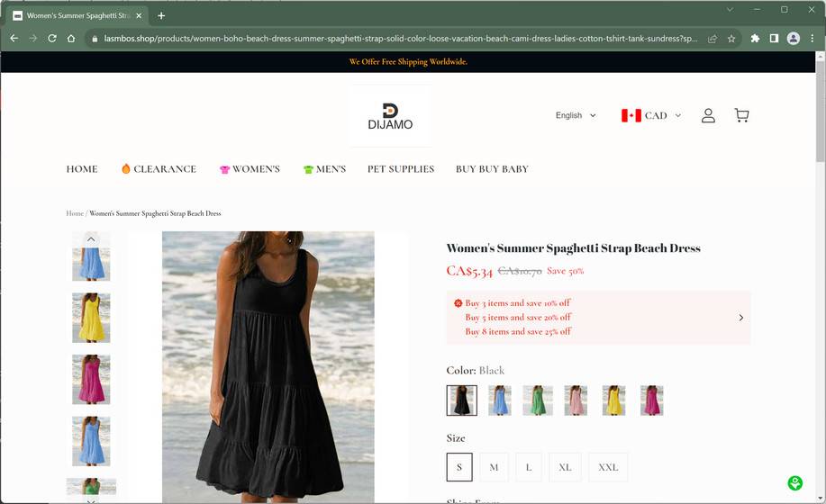
Task: Click the green floating chat widget icon
Action: (x=794, y=483)
